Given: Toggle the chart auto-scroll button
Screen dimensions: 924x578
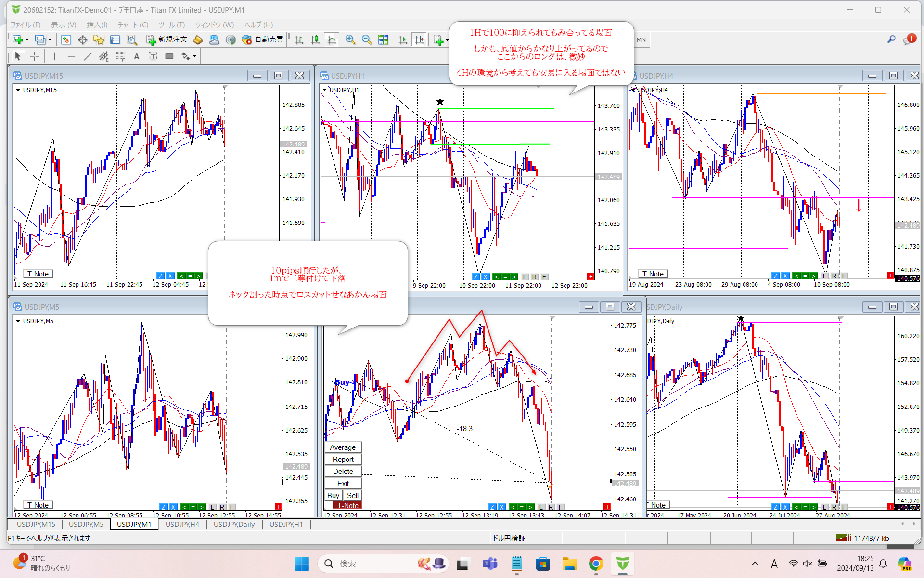Looking at the screenshot, I should 403,39.
